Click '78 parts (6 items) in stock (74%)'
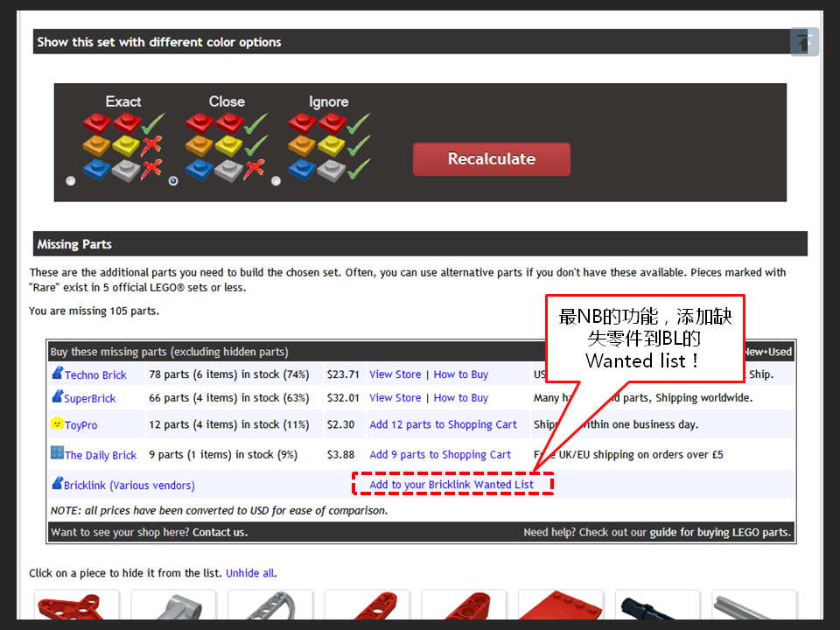The image size is (840, 630). tap(228, 374)
